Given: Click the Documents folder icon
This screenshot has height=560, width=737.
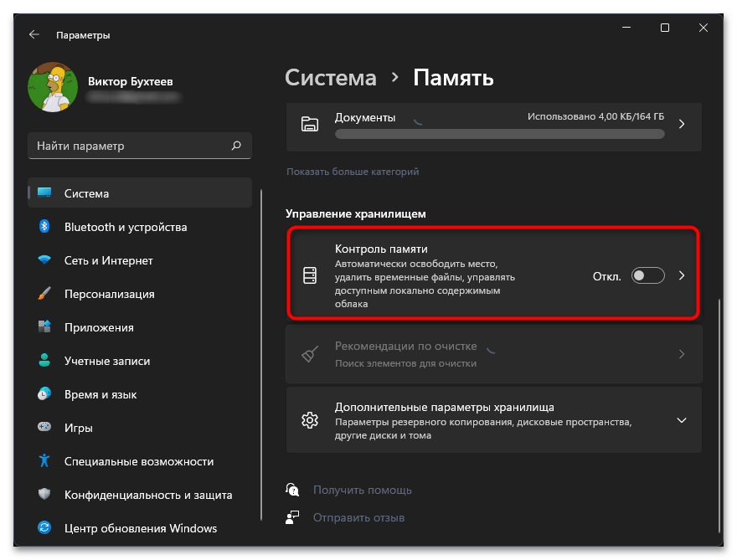Looking at the screenshot, I should coord(310,125).
